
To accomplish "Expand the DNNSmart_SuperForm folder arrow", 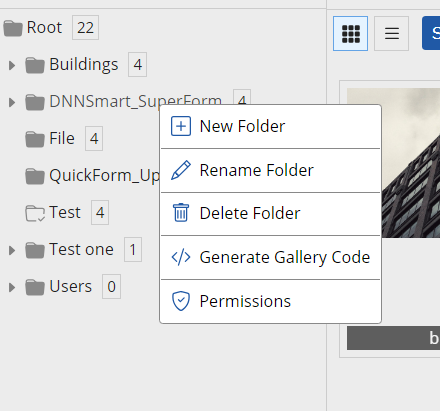I will (12, 102).
